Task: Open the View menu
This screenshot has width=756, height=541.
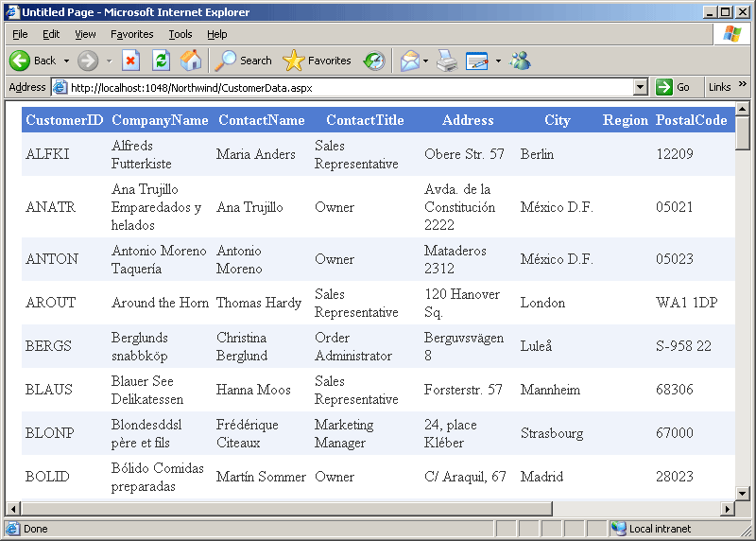Action: (x=85, y=34)
